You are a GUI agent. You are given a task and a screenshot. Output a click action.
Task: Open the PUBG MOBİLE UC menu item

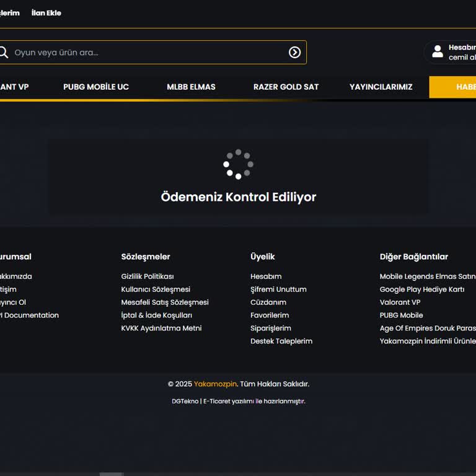(96, 87)
